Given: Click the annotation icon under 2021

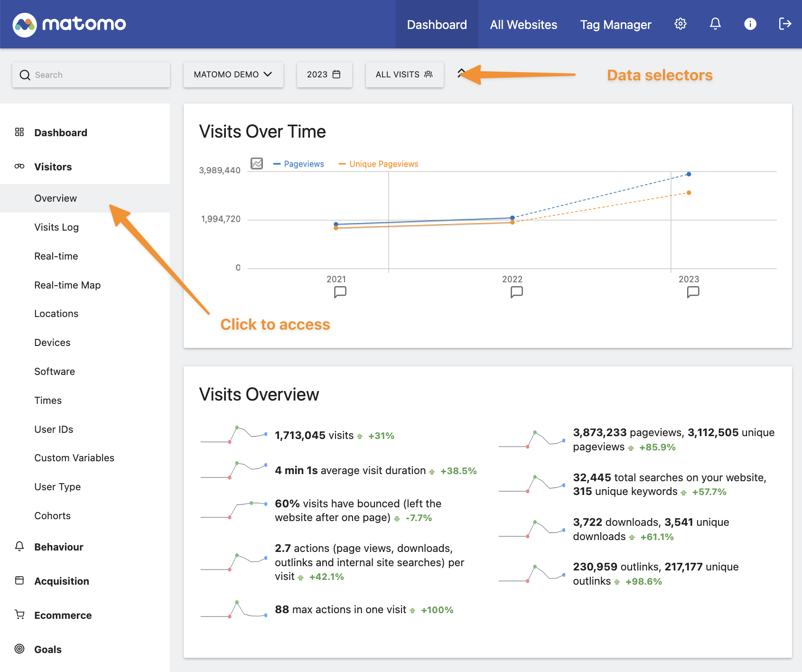Looking at the screenshot, I should pos(340,292).
